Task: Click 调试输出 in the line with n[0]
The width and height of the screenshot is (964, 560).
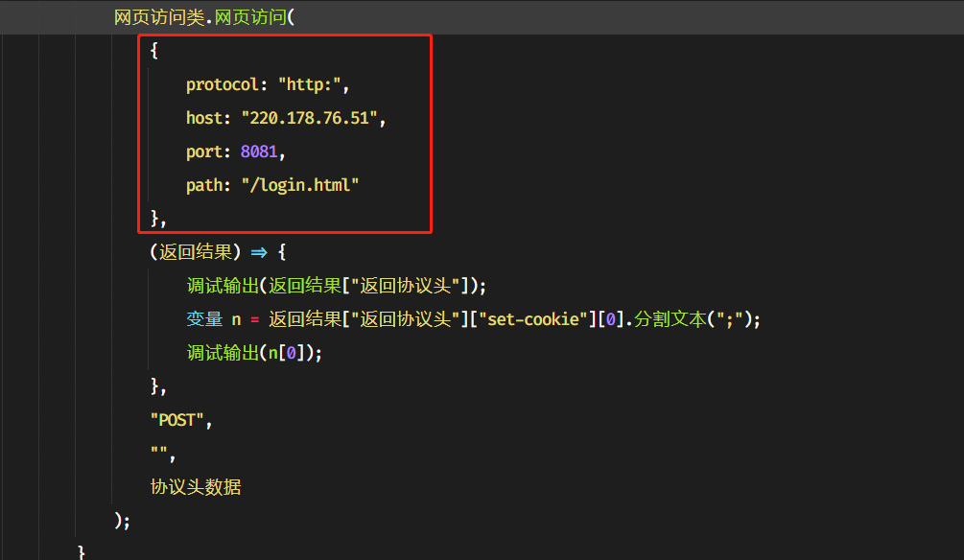Action: click(223, 353)
